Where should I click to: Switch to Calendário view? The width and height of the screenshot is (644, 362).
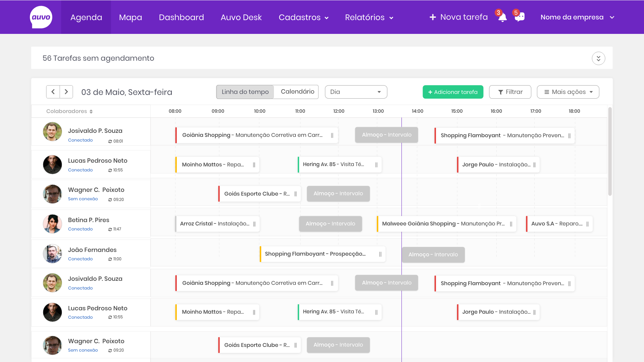coord(297,92)
